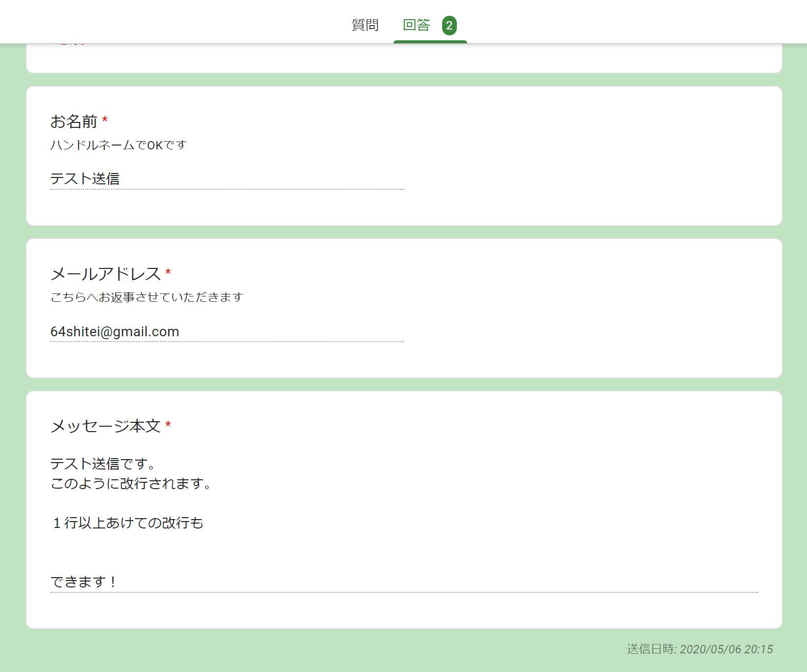Click the message body answer text

(x=404, y=523)
